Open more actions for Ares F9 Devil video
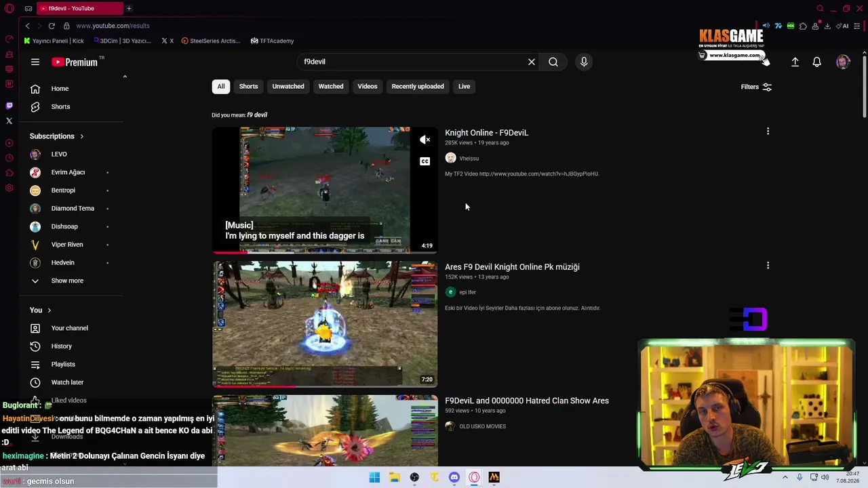The width and height of the screenshot is (868, 488). [768, 266]
